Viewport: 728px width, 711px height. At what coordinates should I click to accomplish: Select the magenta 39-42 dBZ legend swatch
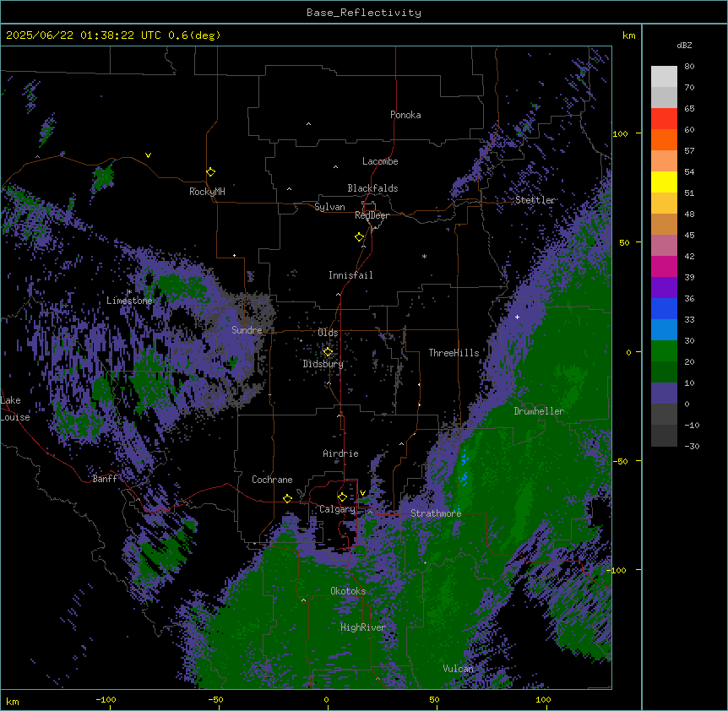coord(664,266)
